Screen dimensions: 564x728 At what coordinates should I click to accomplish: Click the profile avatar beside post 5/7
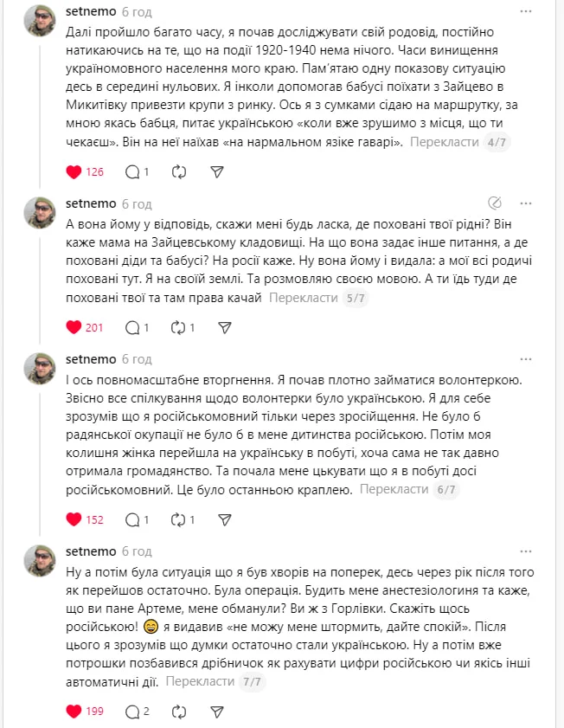click(40, 212)
